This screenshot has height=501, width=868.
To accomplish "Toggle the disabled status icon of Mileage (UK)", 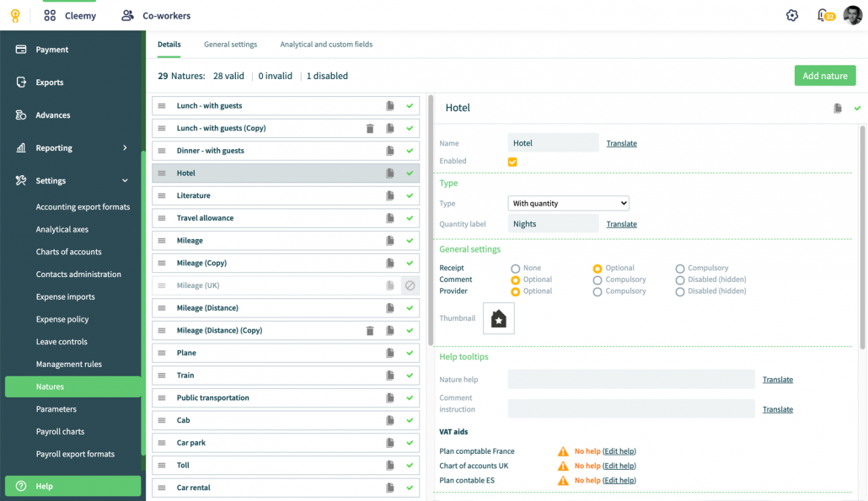I will click(x=410, y=285).
